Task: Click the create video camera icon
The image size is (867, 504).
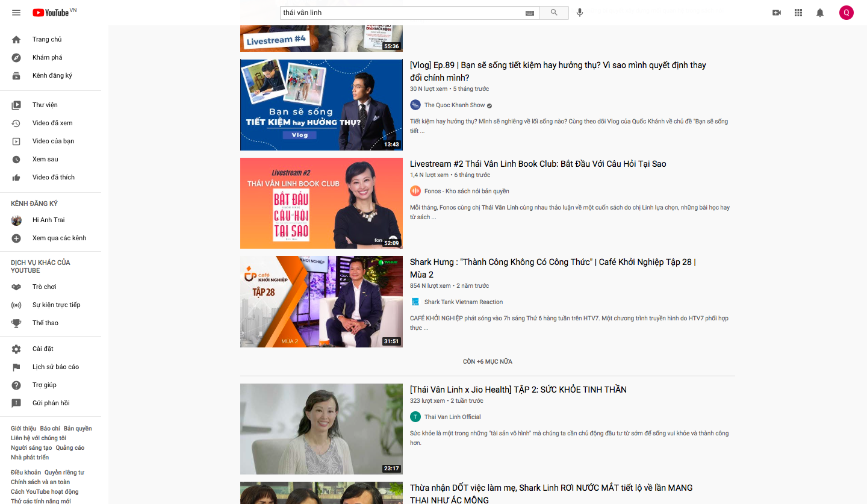Action: (x=776, y=13)
